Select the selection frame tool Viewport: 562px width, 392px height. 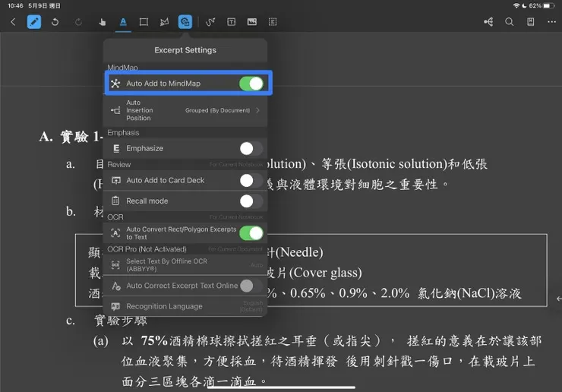coord(273,22)
